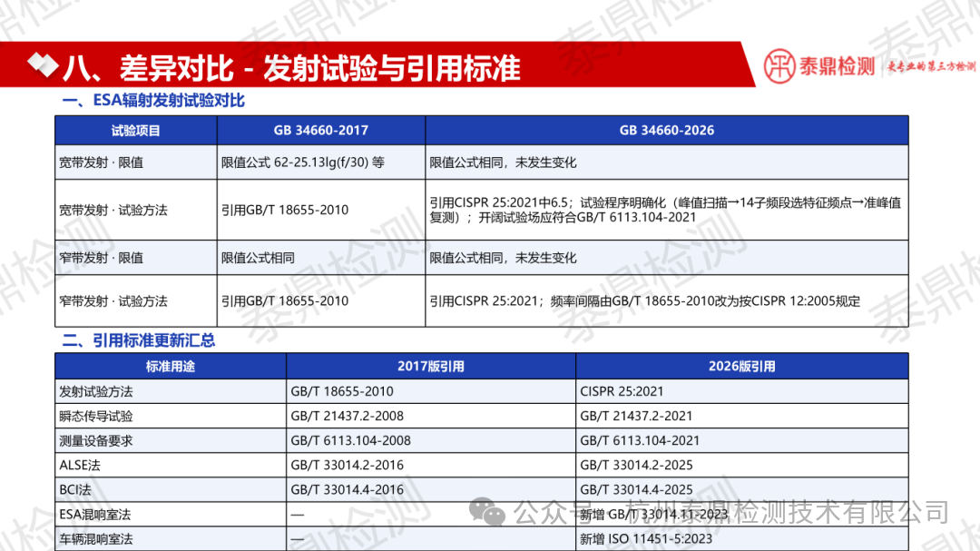
Task: Click the GB/T 33014.4-2025 cell
Action: point(742,489)
